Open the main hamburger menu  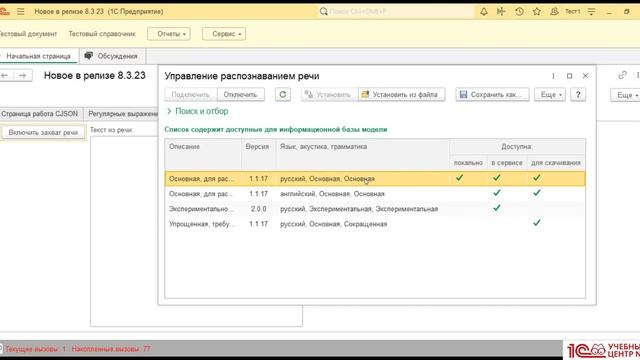[x=20, y=11]
